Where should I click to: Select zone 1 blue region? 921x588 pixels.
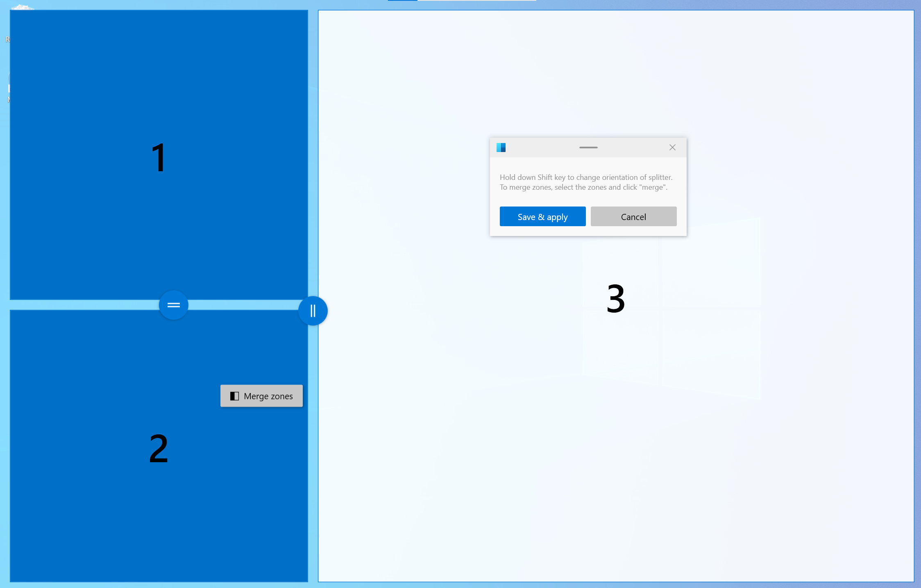157,154
